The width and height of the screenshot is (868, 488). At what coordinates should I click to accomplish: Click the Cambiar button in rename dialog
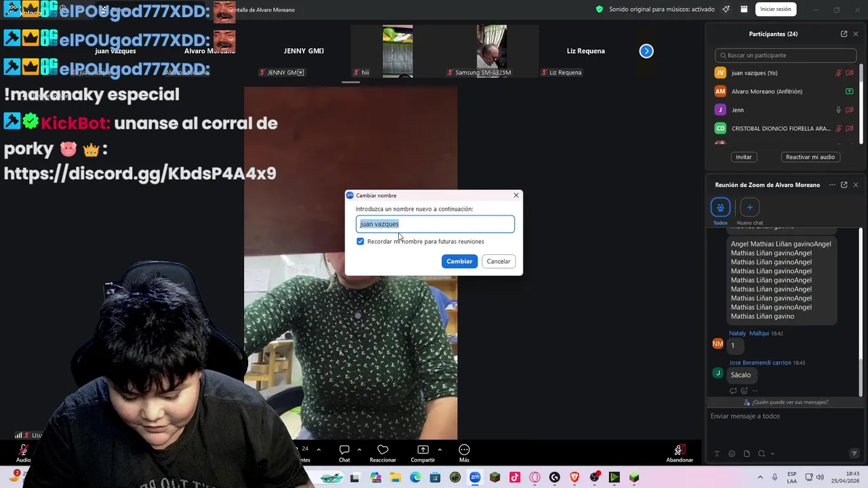459,261
